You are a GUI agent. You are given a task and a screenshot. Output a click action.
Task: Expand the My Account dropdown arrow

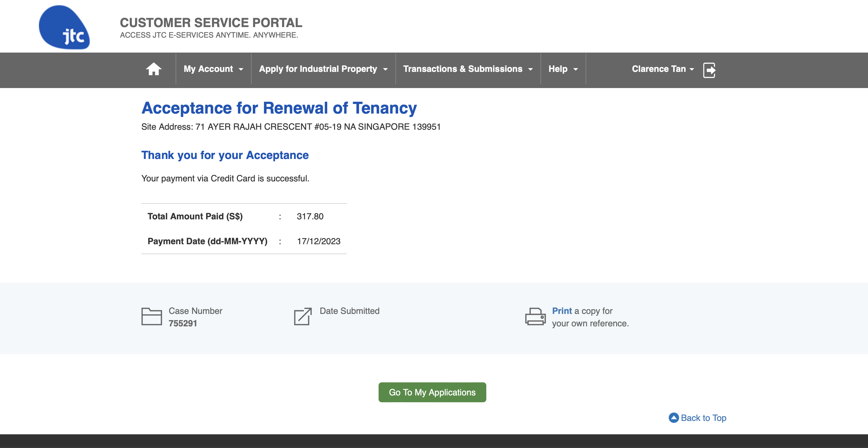click(x=241, y=69)
